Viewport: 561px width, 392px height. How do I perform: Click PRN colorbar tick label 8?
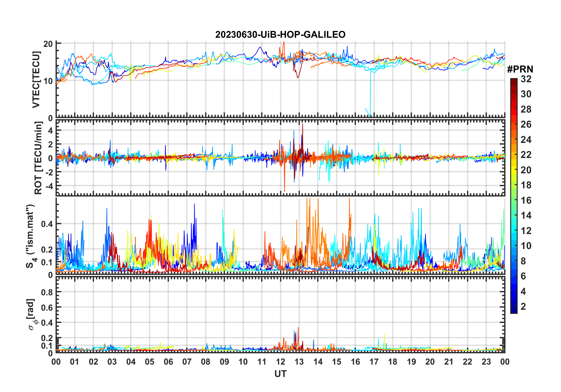pyautogui.click(x=523, y=261)
